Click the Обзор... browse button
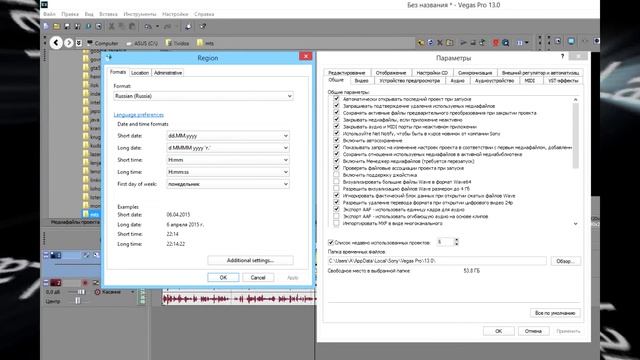This screenshot has height=360, width=640. point(565,261)
